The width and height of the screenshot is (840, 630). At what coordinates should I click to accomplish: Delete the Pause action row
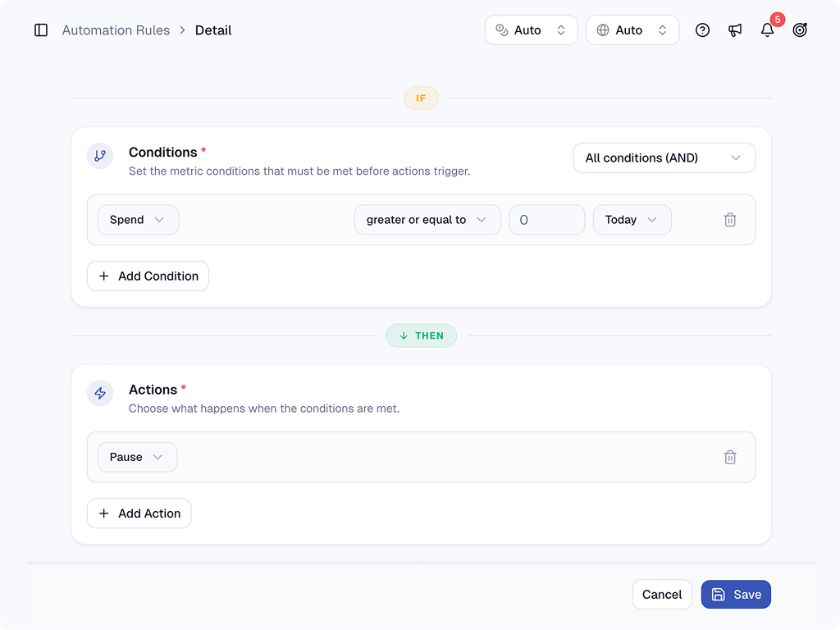point(730,457)
